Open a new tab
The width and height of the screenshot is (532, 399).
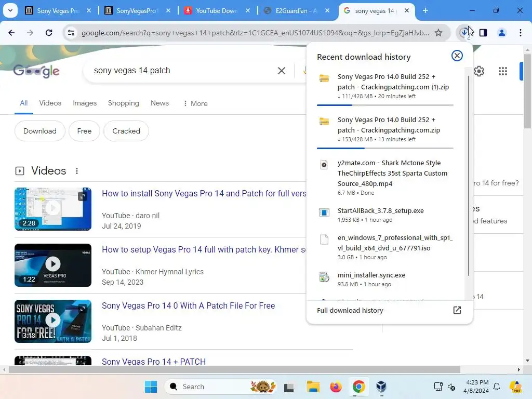(425, 10)
